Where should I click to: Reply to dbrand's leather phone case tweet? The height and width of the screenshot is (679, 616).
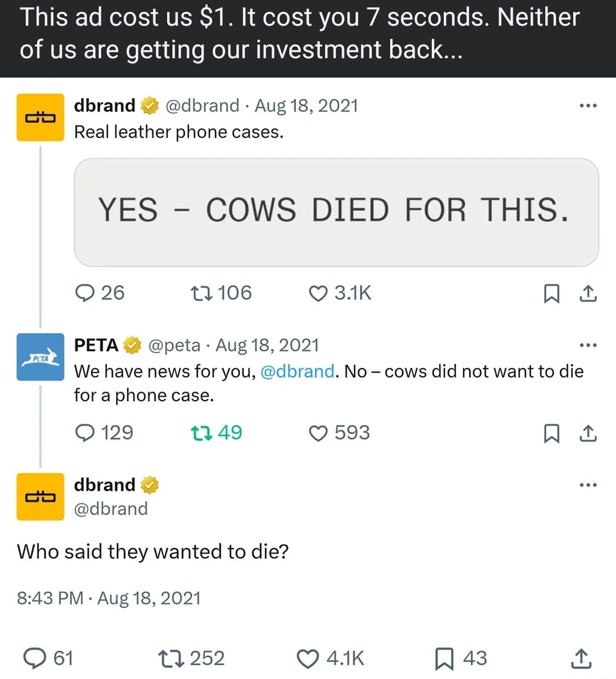point(86,293)
